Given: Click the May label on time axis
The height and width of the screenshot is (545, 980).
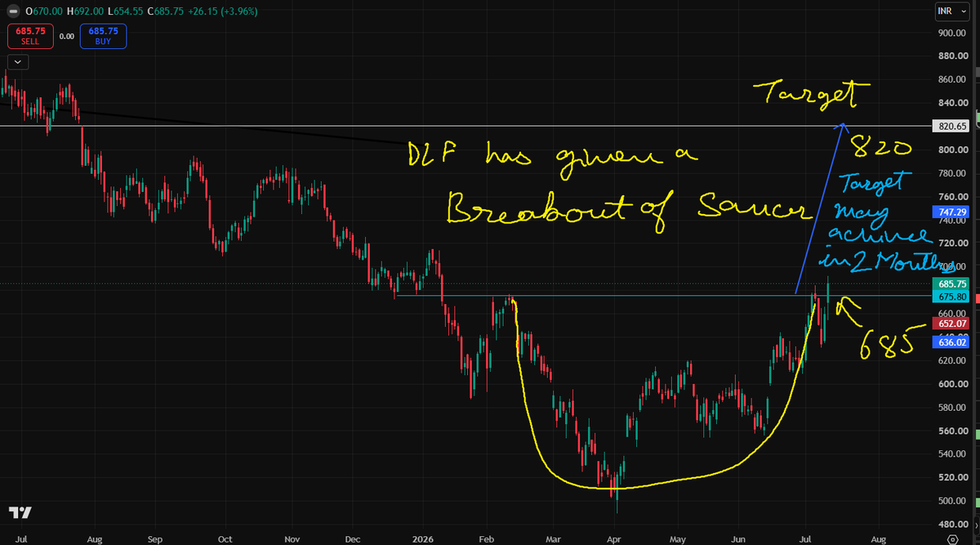Looking at the screenshot, I should 677,539.
